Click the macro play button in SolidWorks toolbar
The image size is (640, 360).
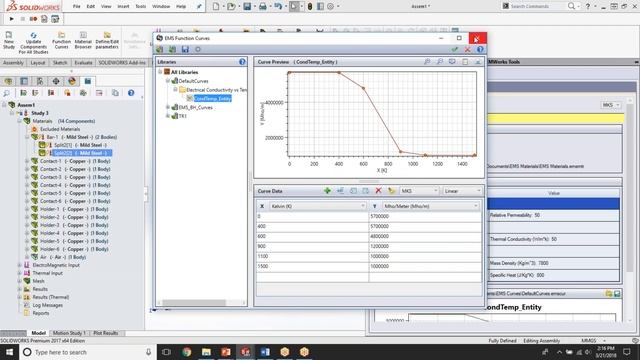[x=11, y=19]
